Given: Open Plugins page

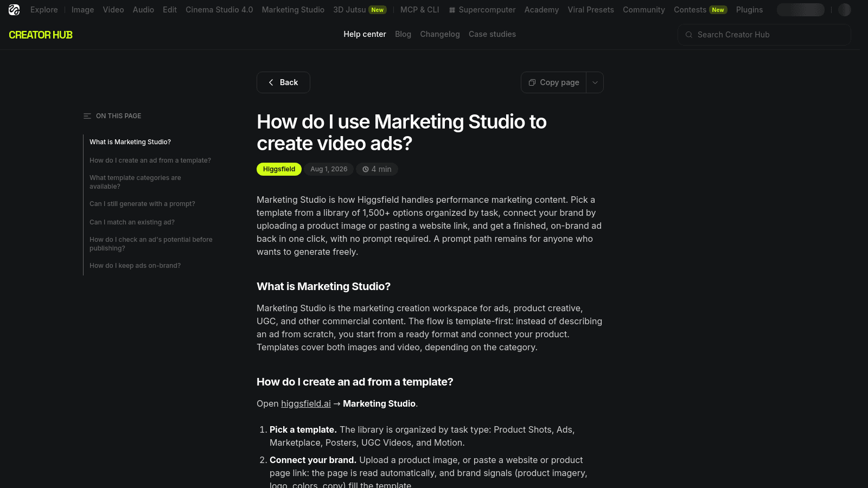Looking at the screenshot, I should 749,10.
